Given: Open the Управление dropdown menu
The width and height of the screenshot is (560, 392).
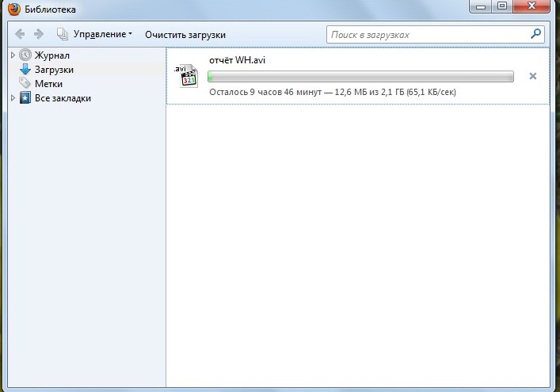Looking at the screenshot, I should [x=102, y=34].
